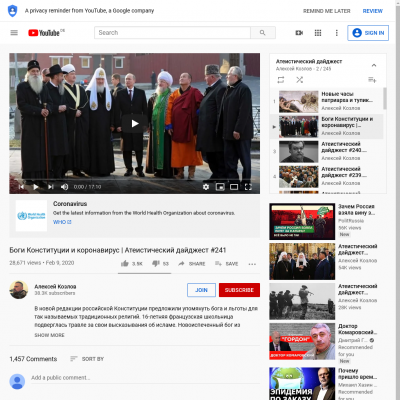Open the YouTube apps grid

pyautogui.click(x=318, y=33)
